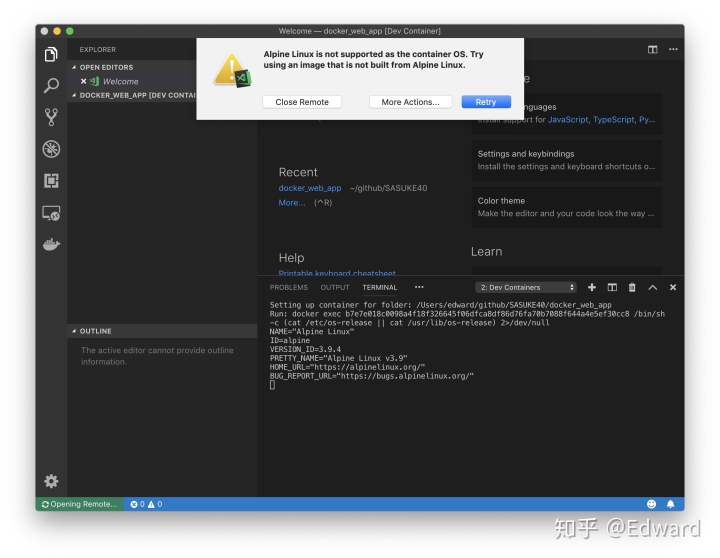Click the Recent heading
Viewport: 720px width, 558px height.
point(298,172)
